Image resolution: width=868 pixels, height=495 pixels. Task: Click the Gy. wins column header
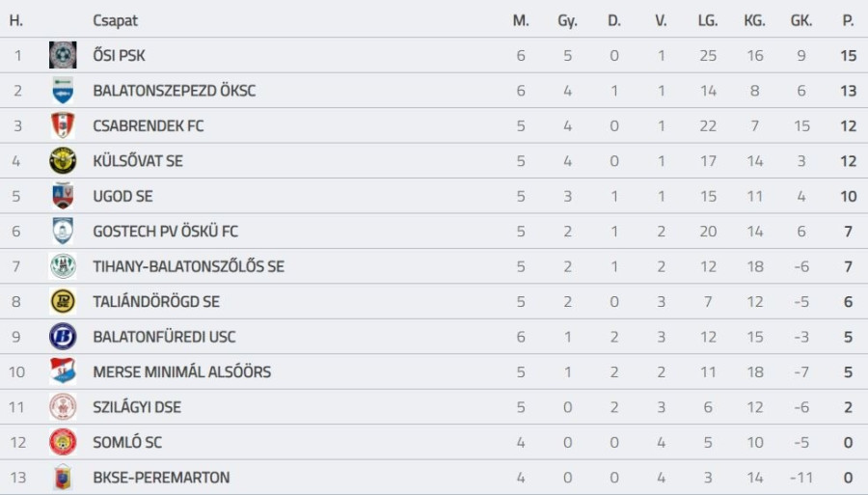click(567, 20)
